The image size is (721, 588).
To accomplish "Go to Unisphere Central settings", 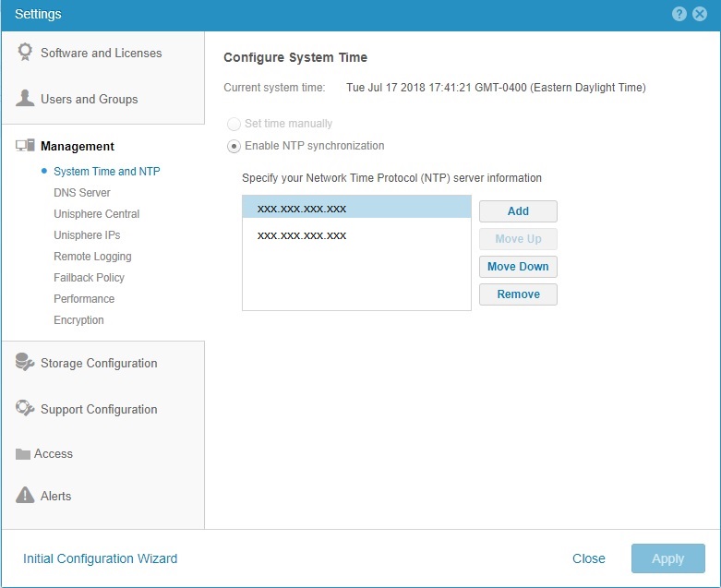I will tap(97, 214).
